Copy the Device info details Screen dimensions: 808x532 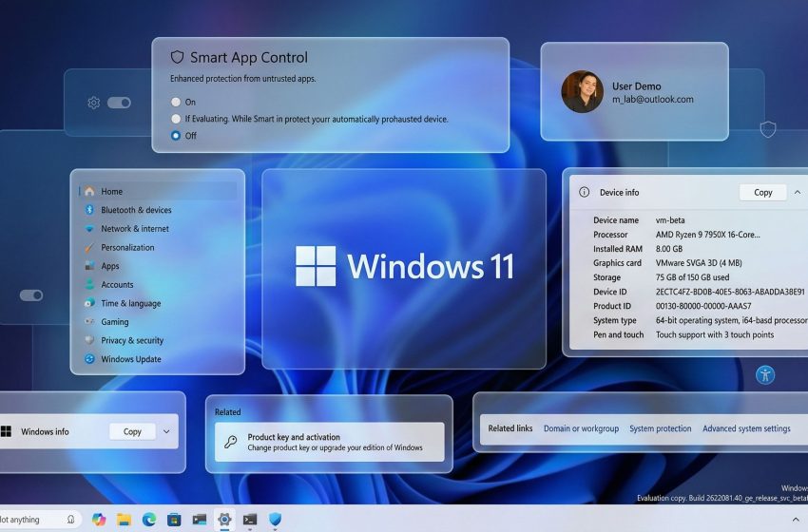[762, 192]
